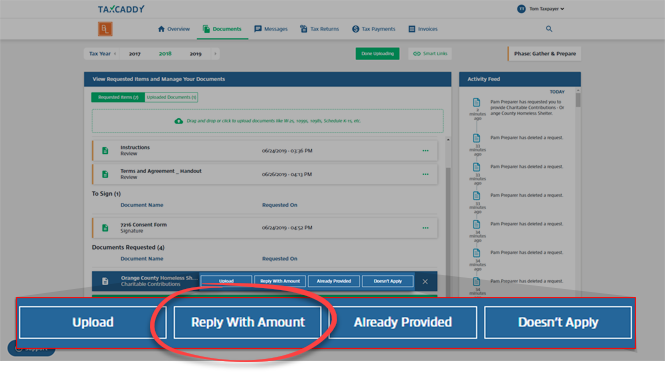
Task: Click the small Upload button in the row
Action: [226, 281]
